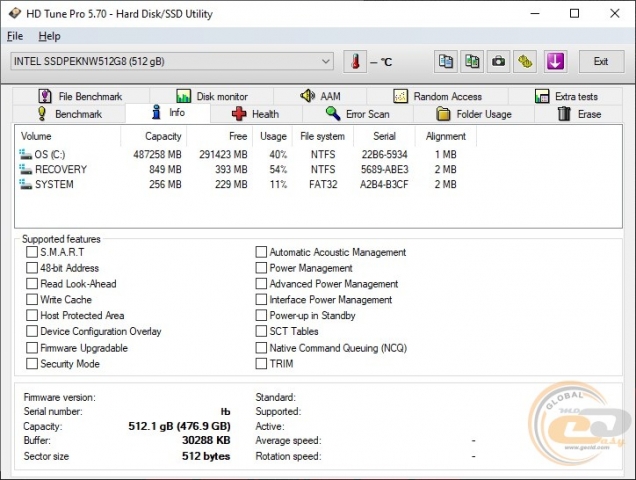Minimize the HD Tune Pro window
636x480 pixels.
(535, 13)
